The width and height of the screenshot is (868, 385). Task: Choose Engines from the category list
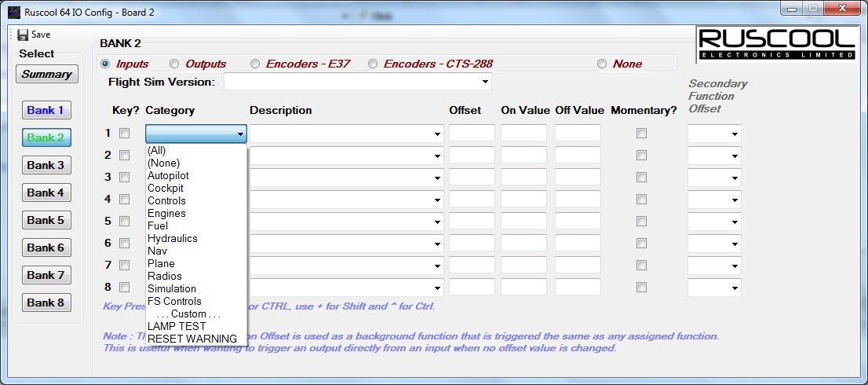(196, 213)
